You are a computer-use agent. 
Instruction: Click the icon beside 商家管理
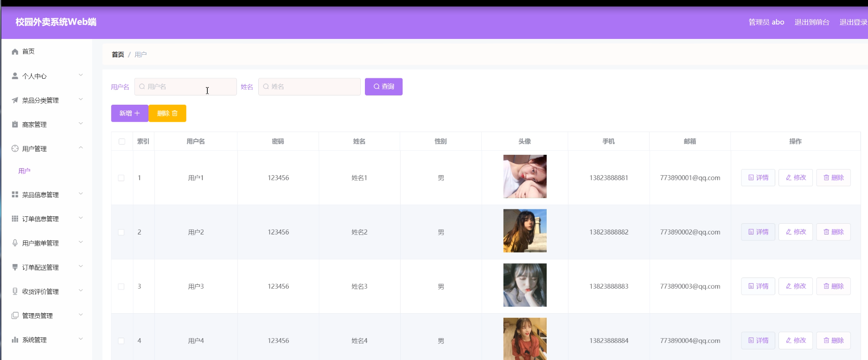point(15,124)
